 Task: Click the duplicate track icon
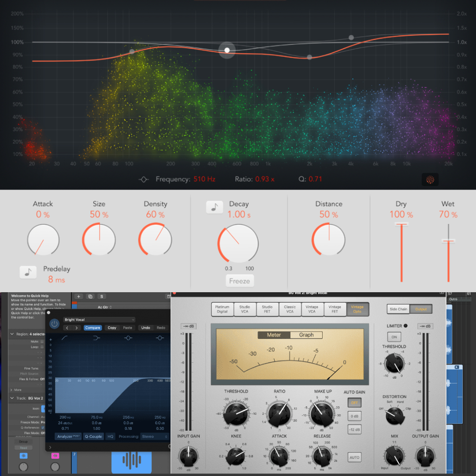pos(90,297)
